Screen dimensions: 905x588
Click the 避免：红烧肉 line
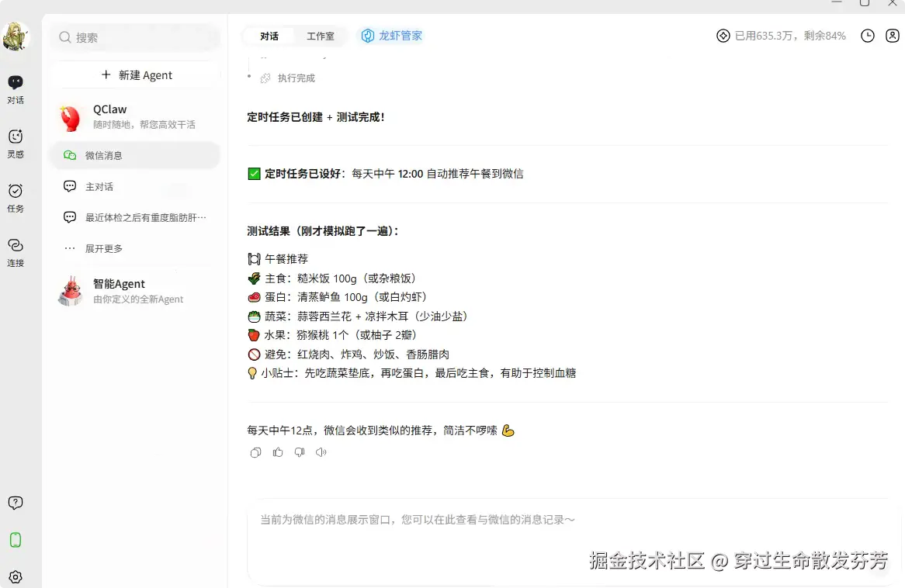[x=348, y=355]
